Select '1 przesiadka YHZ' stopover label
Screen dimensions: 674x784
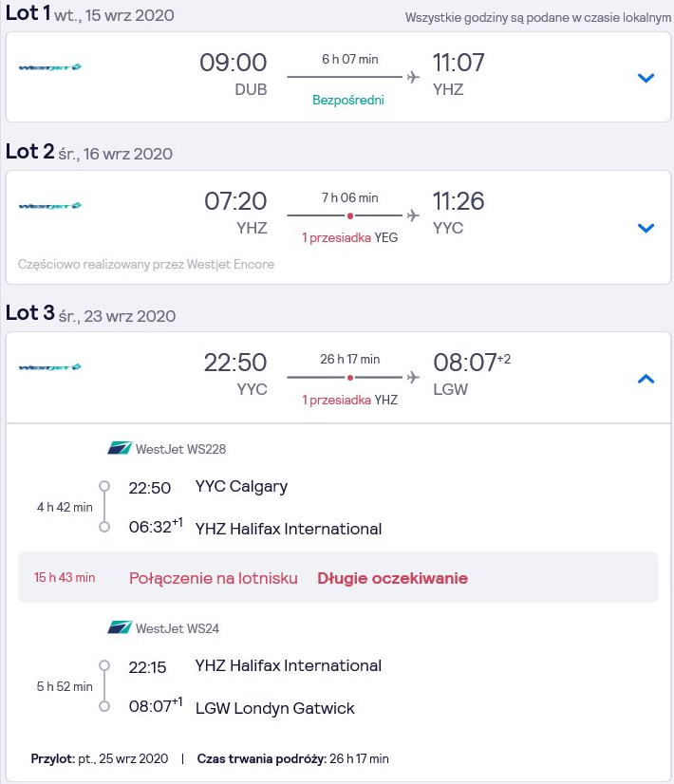(x=349, y=400)
